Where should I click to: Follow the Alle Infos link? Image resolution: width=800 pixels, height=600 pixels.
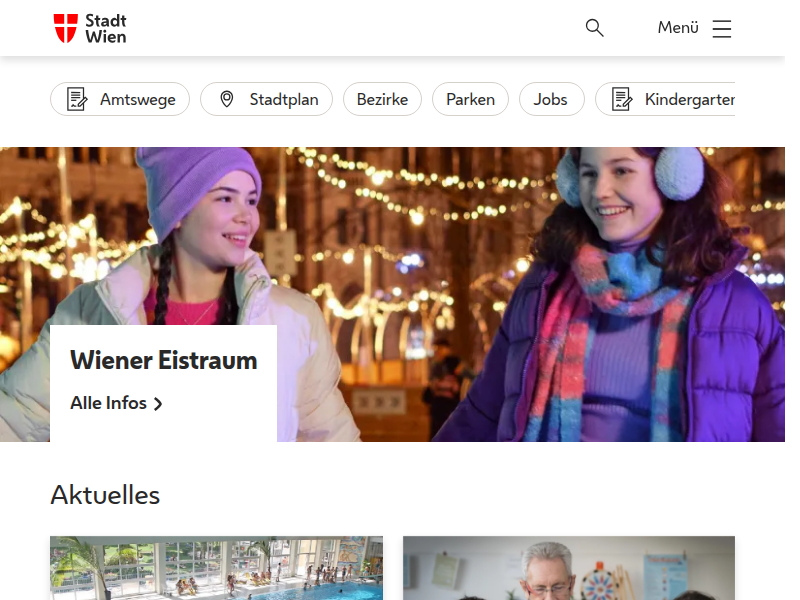pyautogui.click(x=108, y=403)
